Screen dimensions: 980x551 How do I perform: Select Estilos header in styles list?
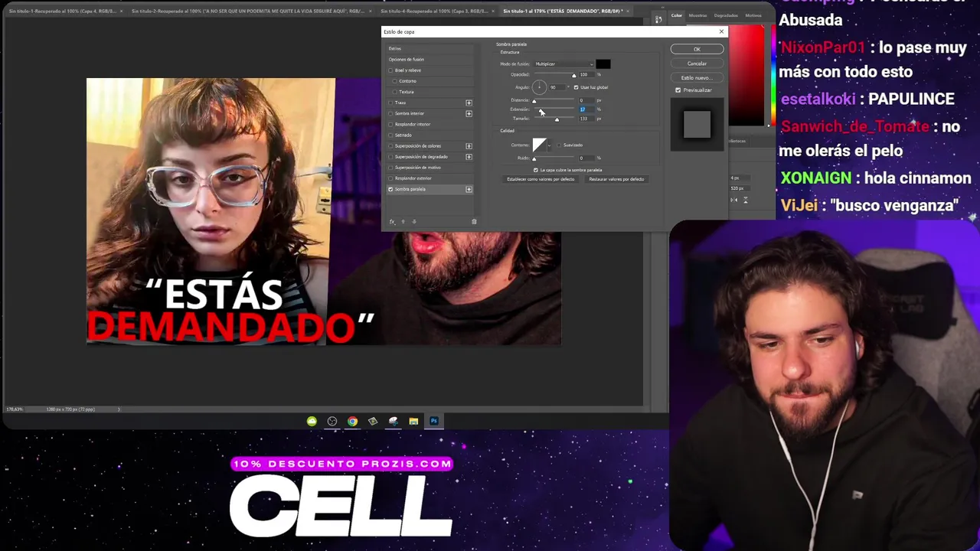[429, 49]
